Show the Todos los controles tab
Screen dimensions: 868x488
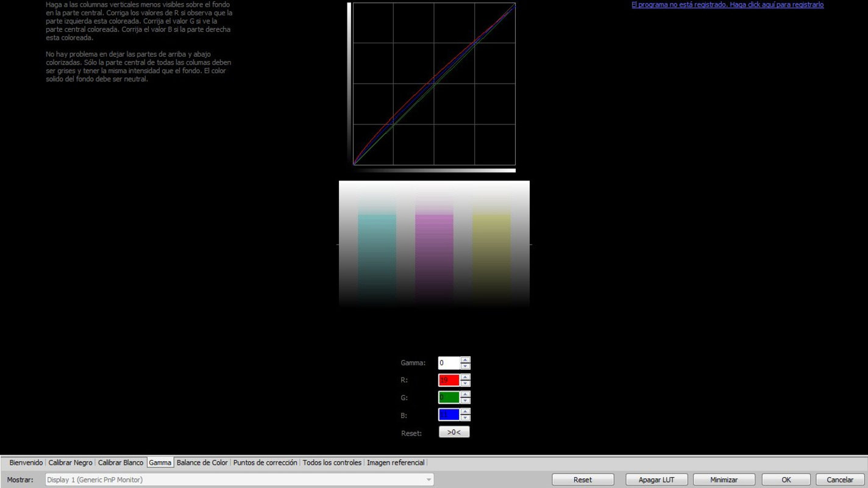333,462
